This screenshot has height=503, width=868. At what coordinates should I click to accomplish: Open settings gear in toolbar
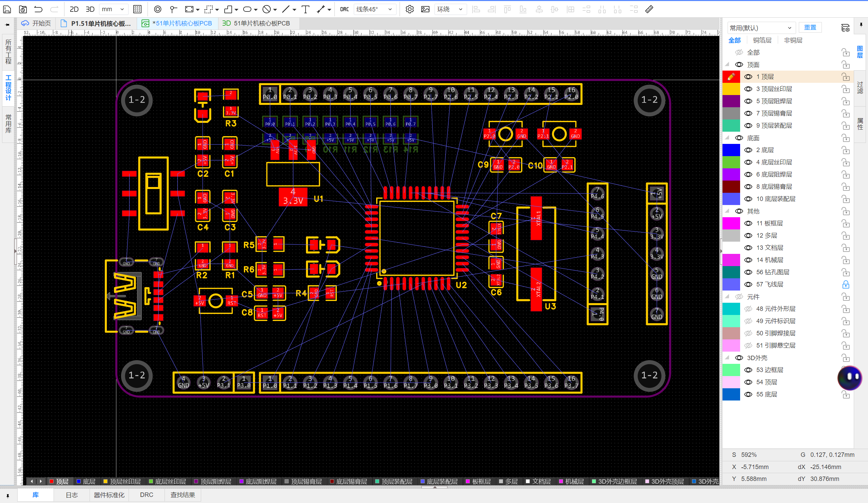tap(409, 9)
